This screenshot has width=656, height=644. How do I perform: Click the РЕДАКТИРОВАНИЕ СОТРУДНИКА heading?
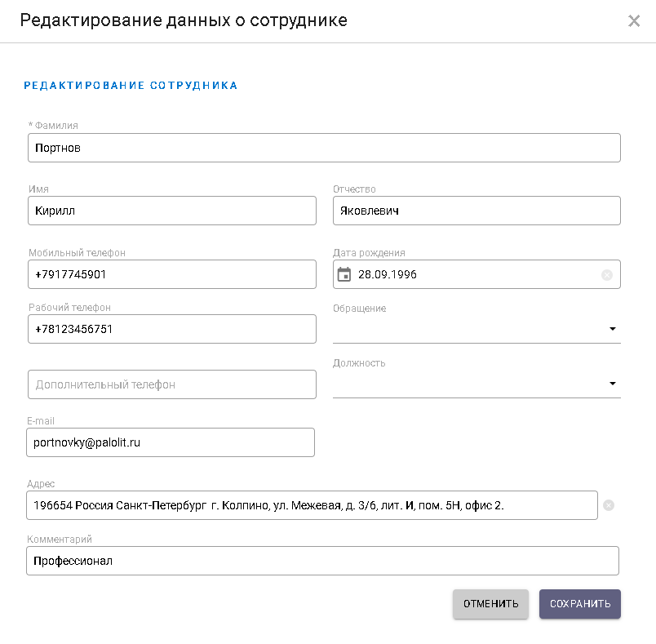point(131,86)
